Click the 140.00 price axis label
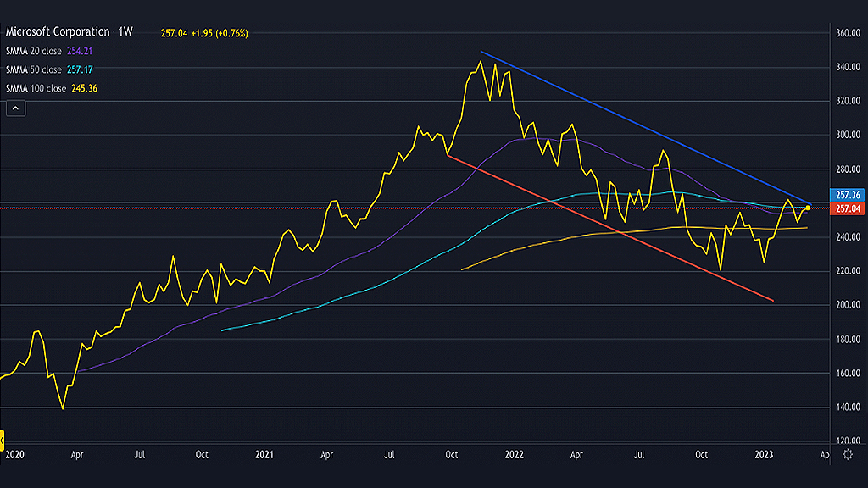This screenshot has height=488, width=868. click(848, 408)
